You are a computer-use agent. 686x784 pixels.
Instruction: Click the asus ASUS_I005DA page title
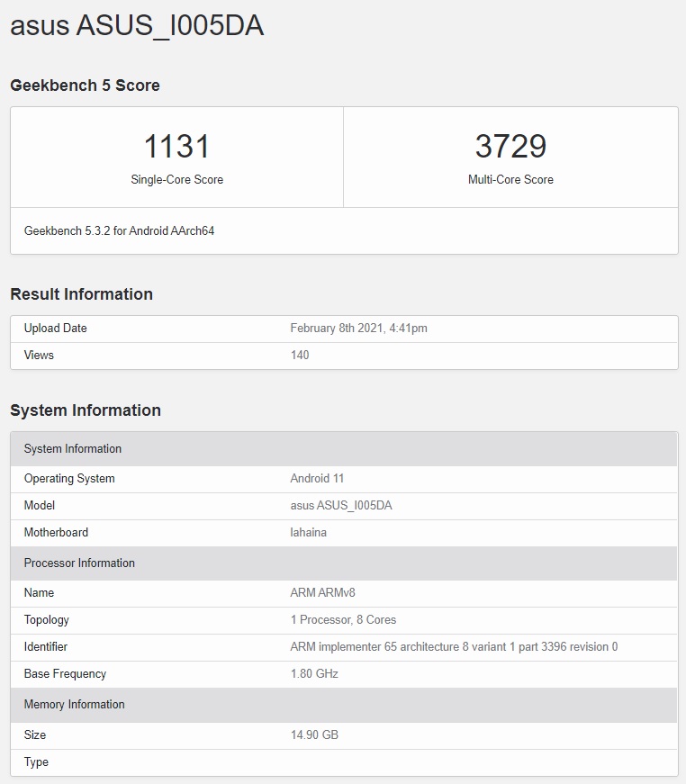point(137,25)
